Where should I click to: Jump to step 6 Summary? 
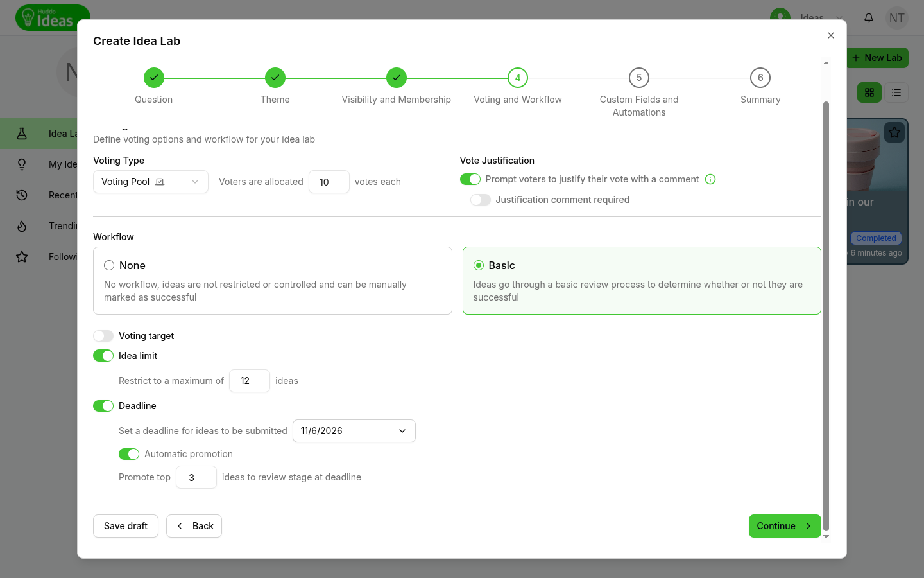(x=760, y=78)
